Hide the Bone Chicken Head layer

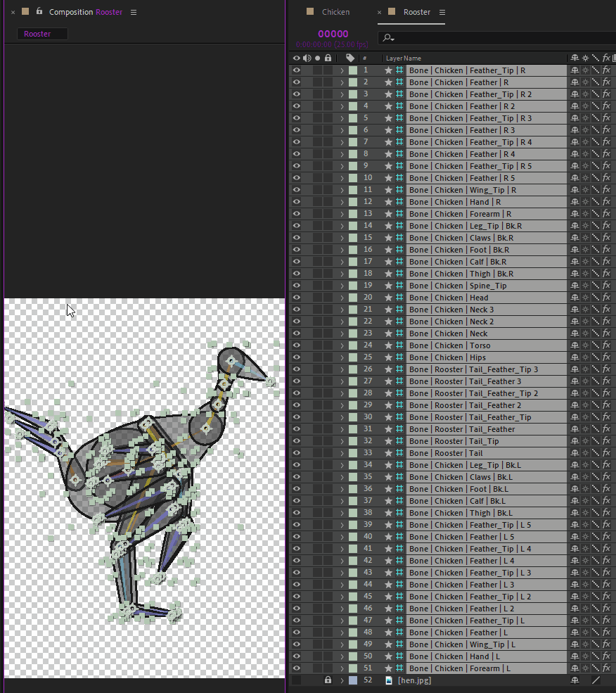click(296, 297)
